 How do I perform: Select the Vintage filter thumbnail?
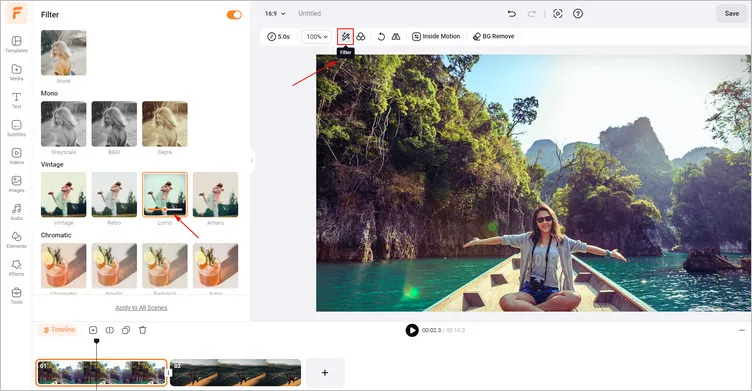(64, 195)
